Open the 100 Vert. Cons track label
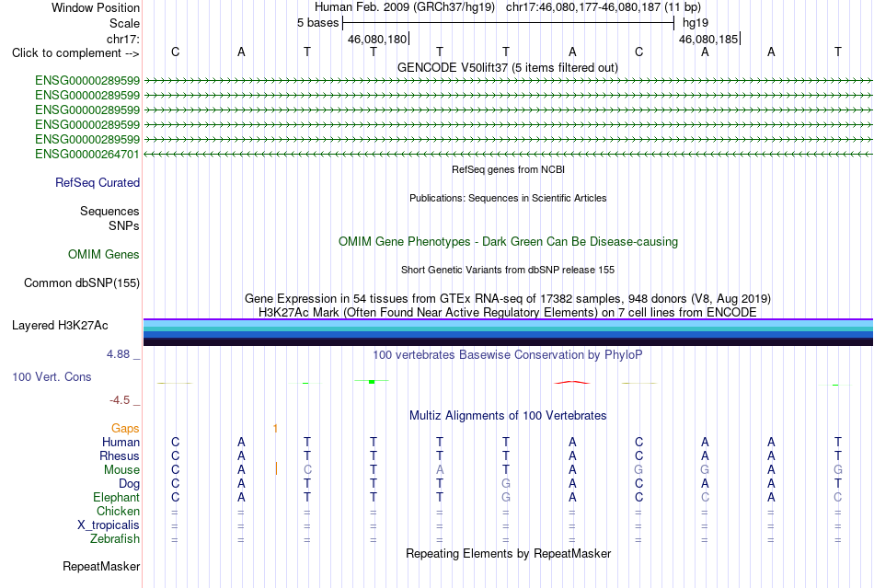This screenshot has height=588, width=874. click(52, 376)
